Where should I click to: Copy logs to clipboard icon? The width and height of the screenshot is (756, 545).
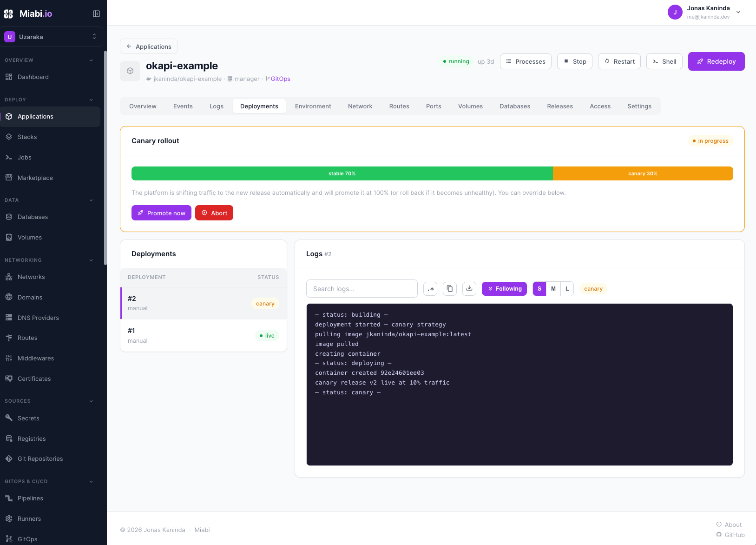[x=450, y=289]
